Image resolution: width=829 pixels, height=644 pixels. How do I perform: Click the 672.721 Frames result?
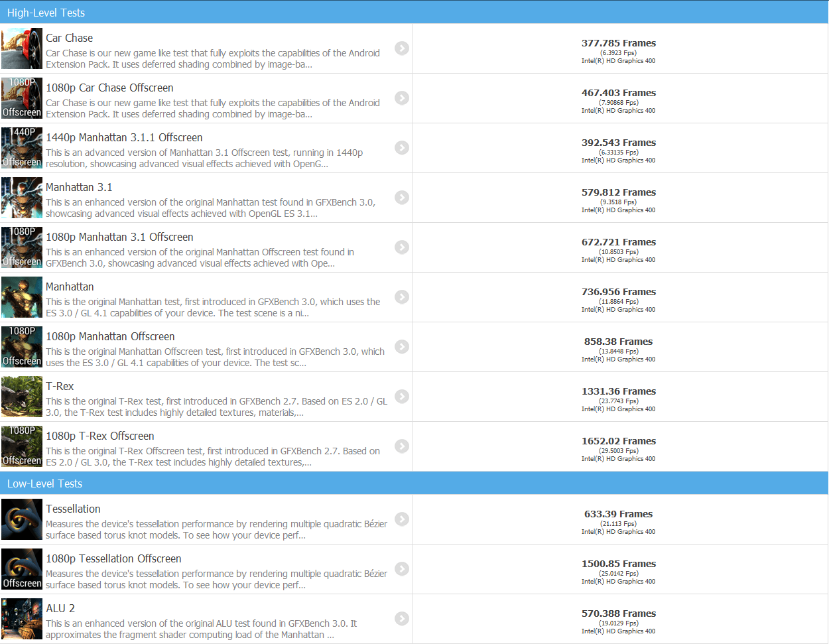point(619,242)
